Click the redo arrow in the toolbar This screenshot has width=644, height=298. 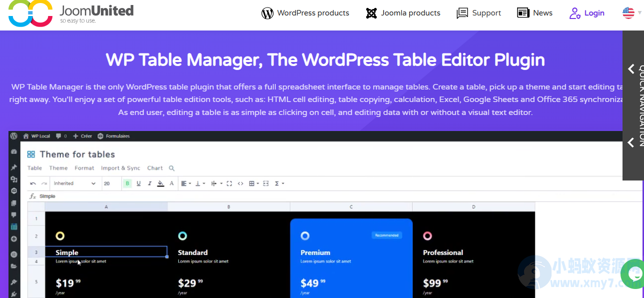44,183
